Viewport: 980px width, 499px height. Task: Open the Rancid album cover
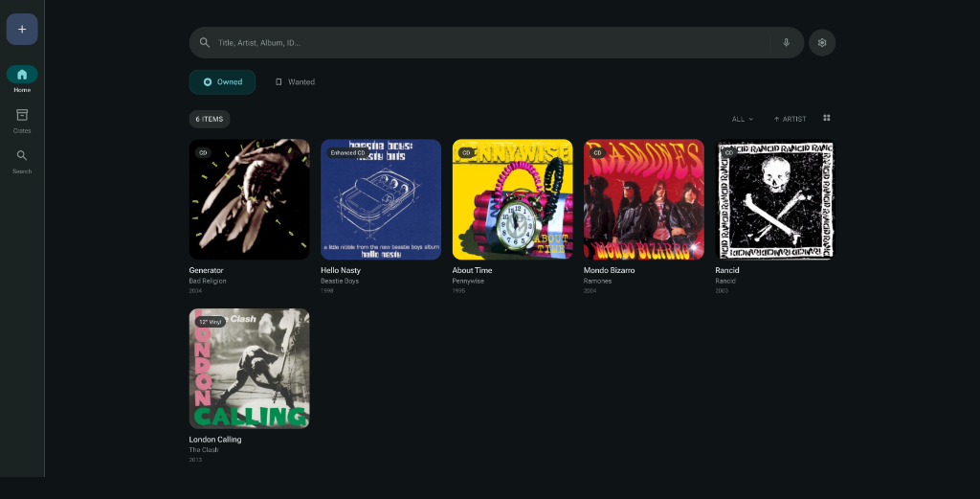tap(775, 199)
